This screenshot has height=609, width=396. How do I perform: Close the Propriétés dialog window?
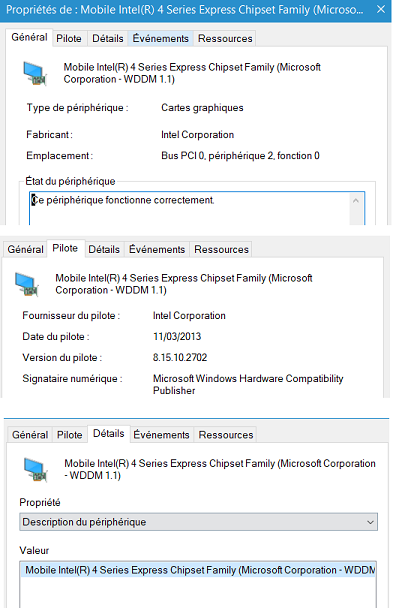(x=381, y=9)
